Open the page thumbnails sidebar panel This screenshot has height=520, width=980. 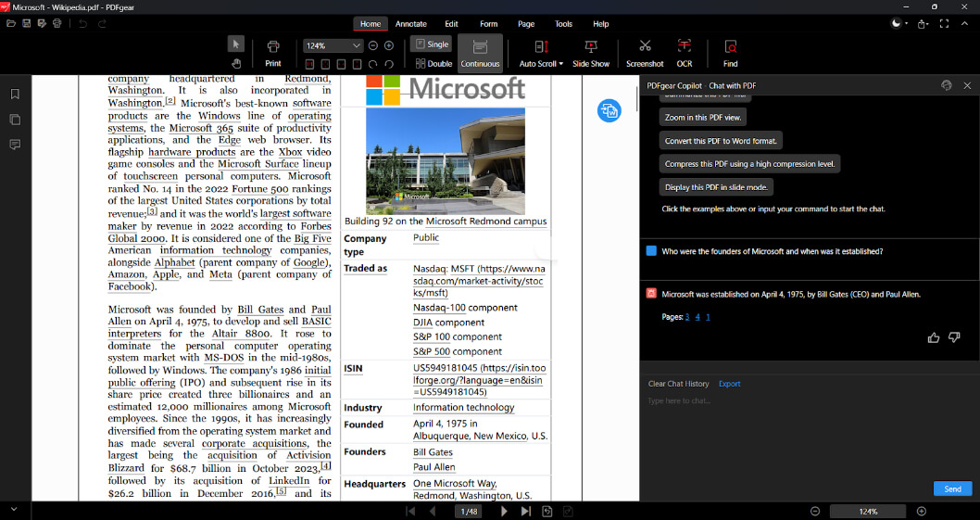click(15, 120)
